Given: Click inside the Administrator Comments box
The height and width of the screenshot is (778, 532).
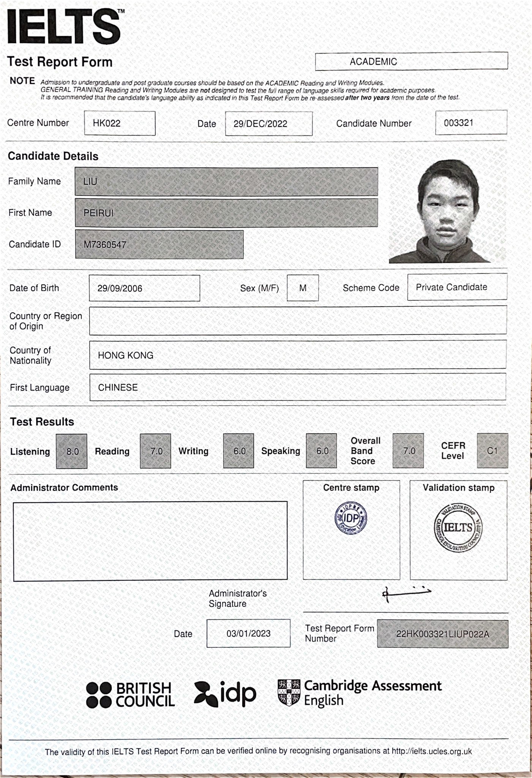Looking at the screenshot, I should (150, 541).
